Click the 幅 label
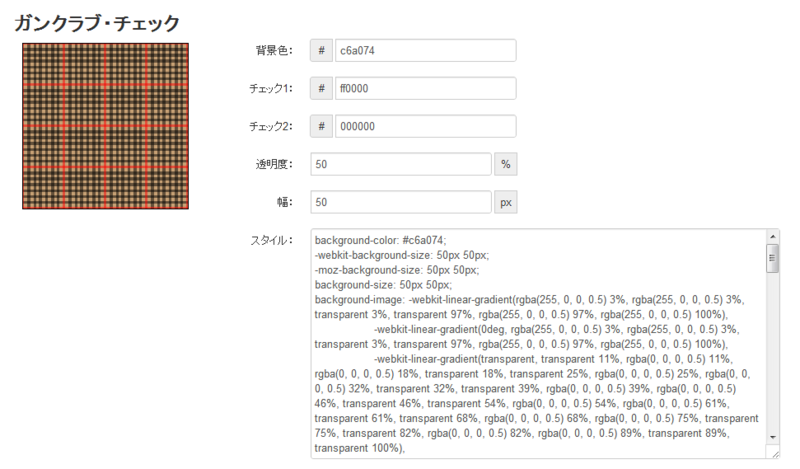 coord(285,202)
